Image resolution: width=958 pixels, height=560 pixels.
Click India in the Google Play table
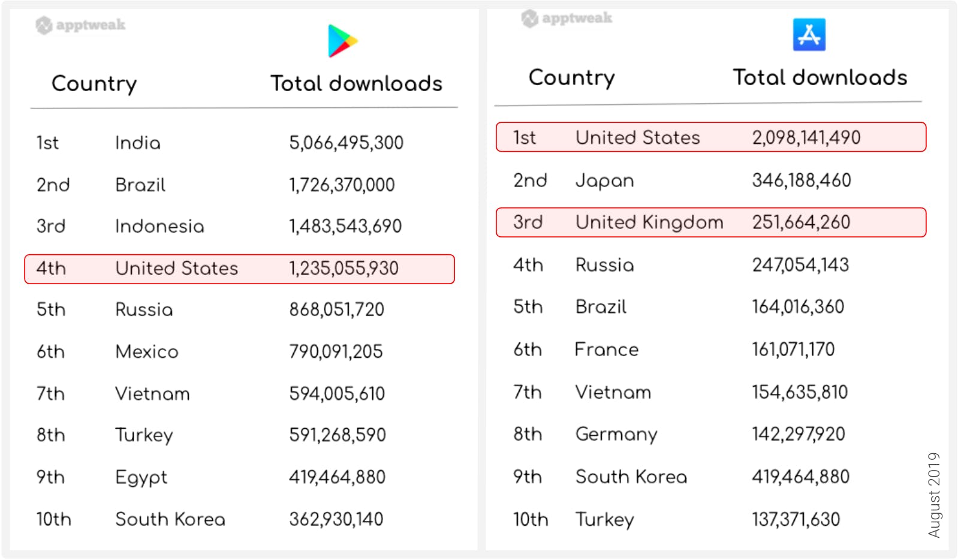[x=138, y=143]
